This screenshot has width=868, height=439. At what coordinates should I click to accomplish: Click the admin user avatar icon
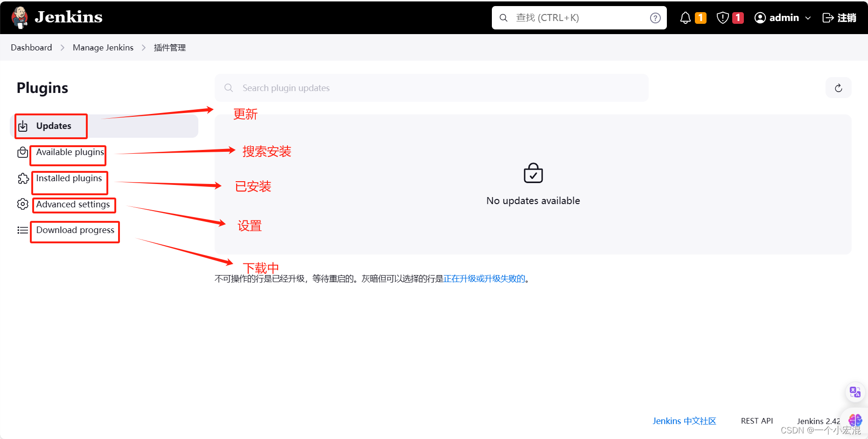click(760, 17)
